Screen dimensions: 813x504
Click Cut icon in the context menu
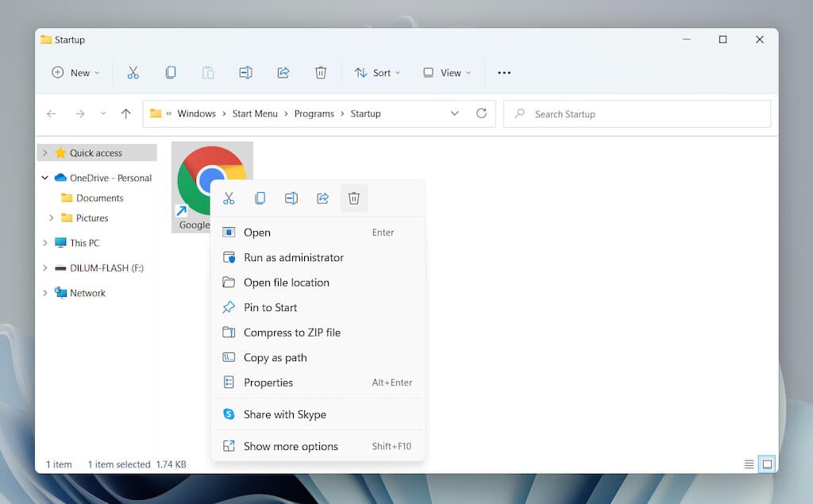[229, 198]
